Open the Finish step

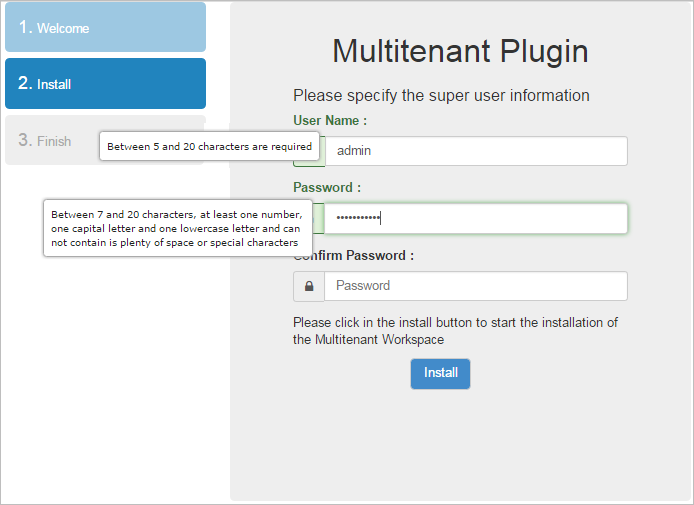tap(55, 141)
